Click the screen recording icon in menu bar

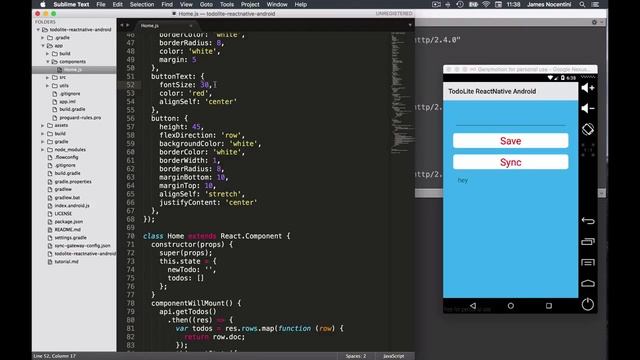click(436, 4)
